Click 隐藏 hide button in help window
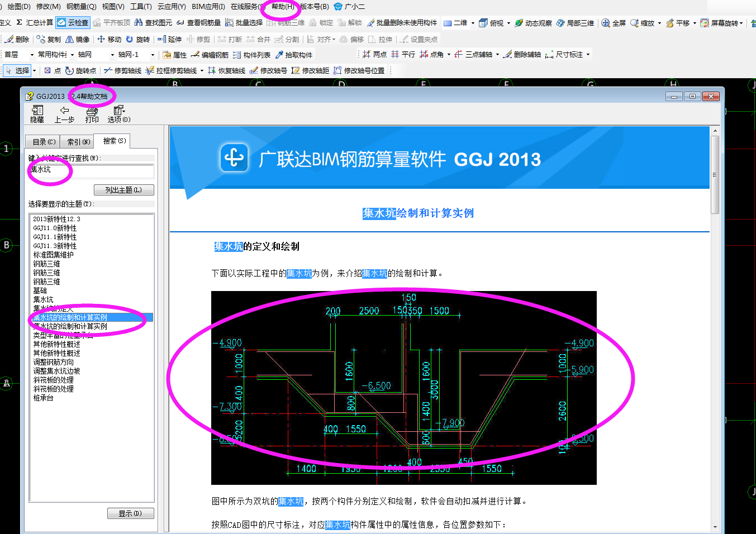Viewport: 756px width, 534px height. (x=37, y=115)
